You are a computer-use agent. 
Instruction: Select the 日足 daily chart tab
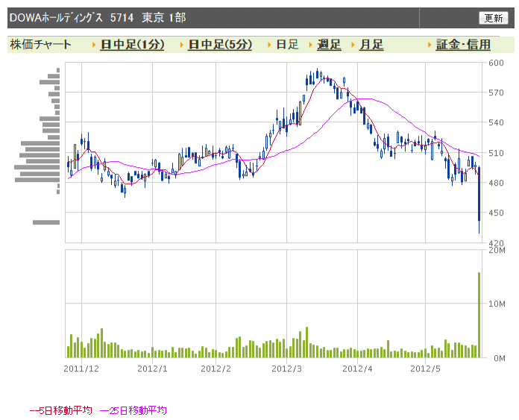pyautogui.click(x=287, y=44)
